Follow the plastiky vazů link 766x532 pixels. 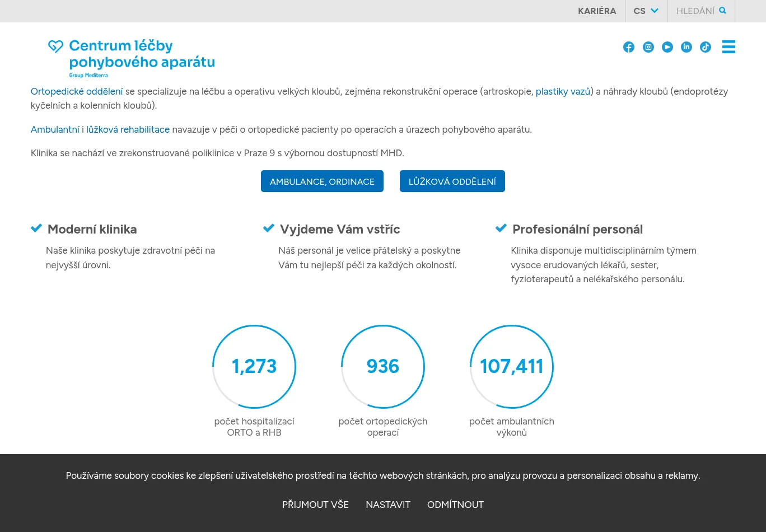[x=563, y=91]
